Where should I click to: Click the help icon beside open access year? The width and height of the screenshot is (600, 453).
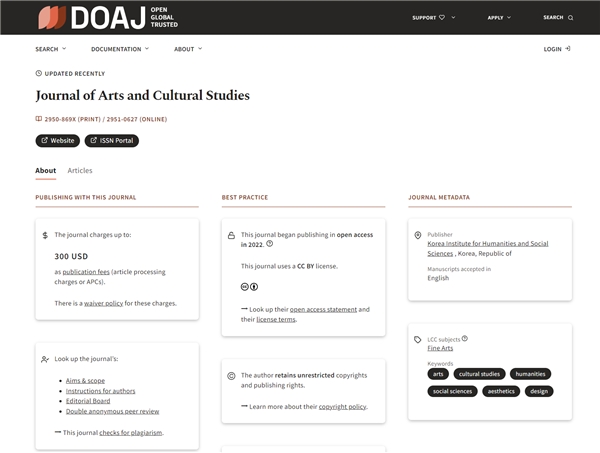(x=270, y=243)
